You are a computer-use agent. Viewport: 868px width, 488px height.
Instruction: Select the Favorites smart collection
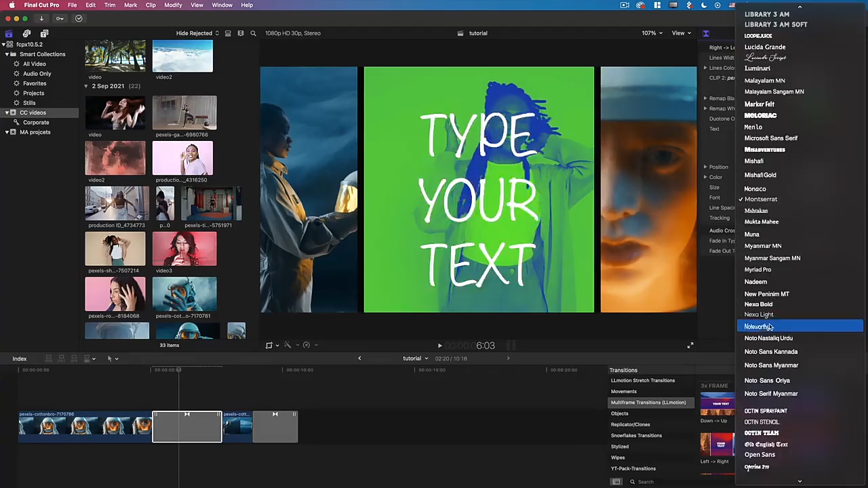click(x=35, y=83)
